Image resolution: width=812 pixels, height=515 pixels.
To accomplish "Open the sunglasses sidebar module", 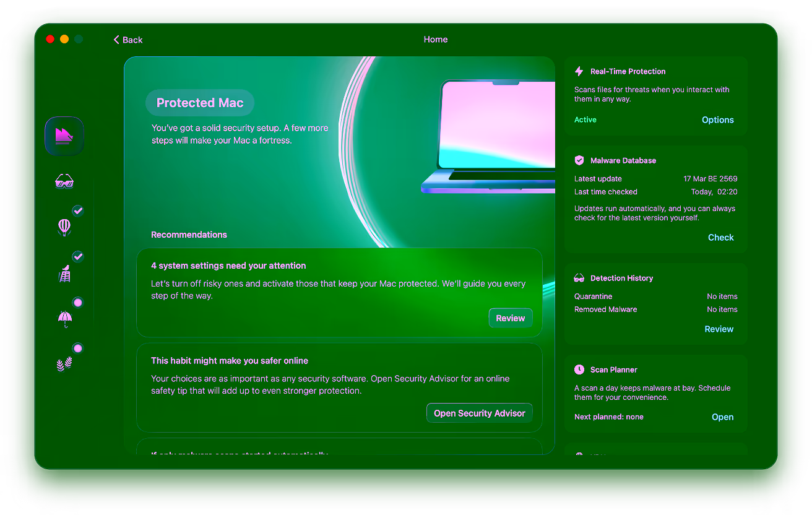I will [x=64, y=181].
